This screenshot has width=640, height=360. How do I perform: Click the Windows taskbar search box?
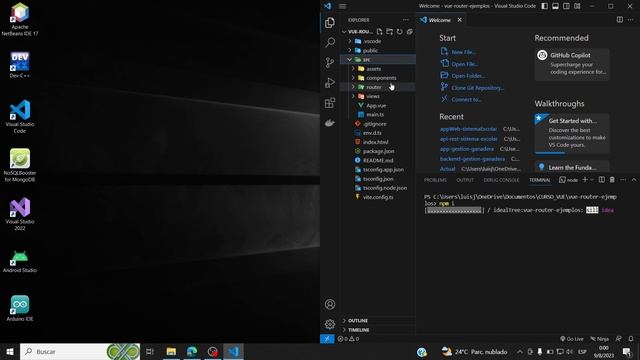(x=80, y=351)
